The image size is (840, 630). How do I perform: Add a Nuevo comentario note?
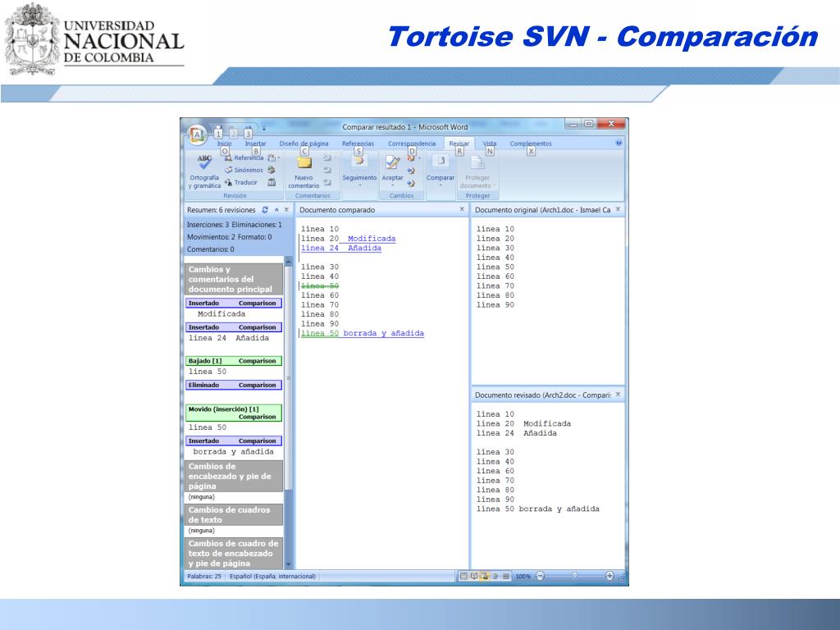(x=304, y=171)
